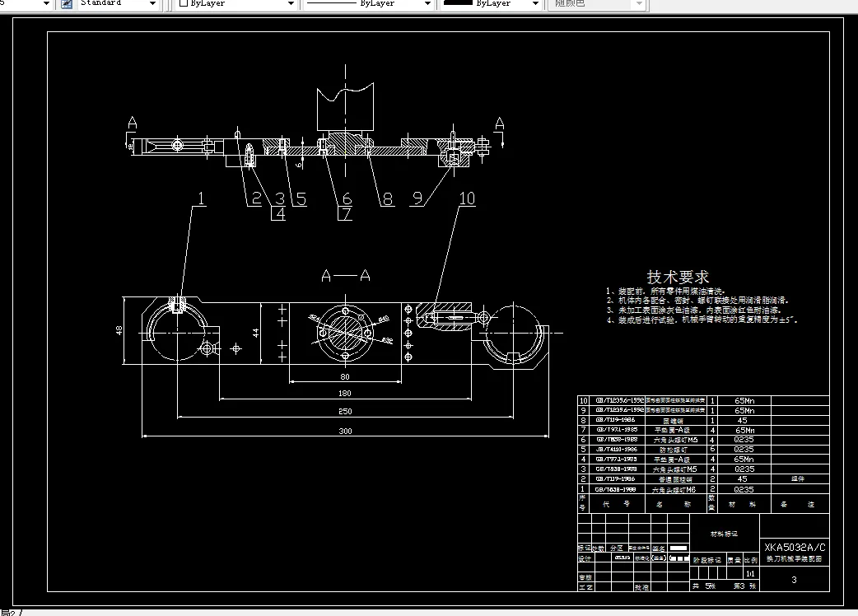858x616 pixels.
Task: Select part balloon number 6
Action: coord(347,198)
